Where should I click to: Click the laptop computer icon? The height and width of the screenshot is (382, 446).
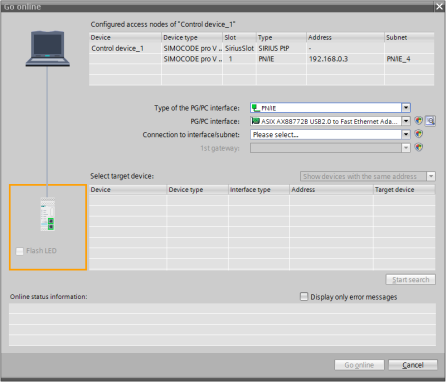(x=48, y=49)
